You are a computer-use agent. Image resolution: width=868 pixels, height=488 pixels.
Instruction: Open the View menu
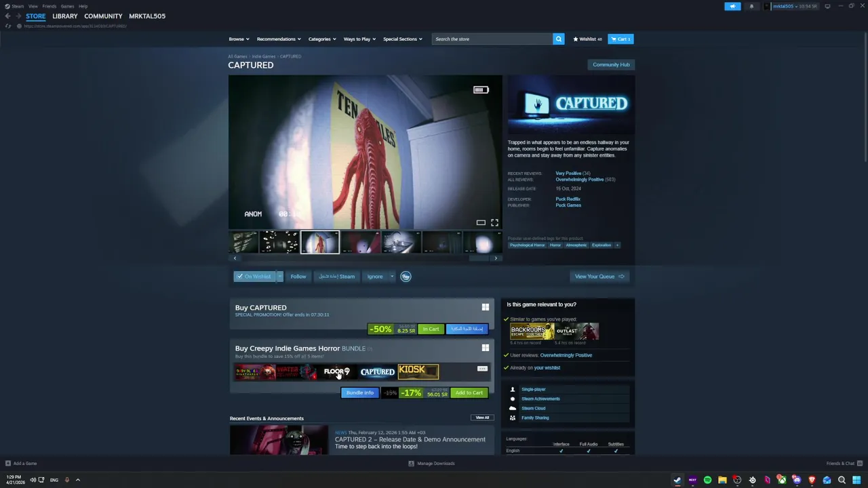coord(33,6)
